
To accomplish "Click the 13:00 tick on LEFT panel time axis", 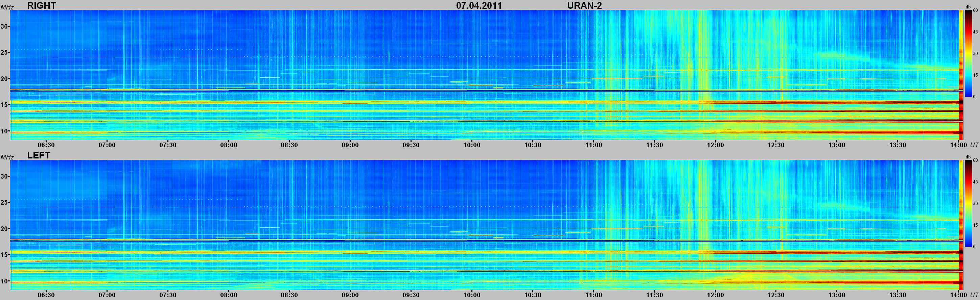I will point(837,295).
